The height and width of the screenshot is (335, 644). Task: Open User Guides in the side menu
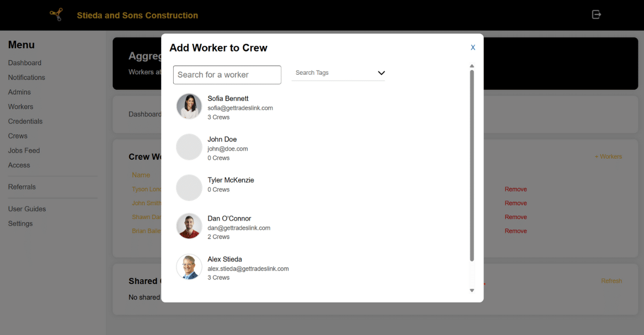click(x=27, y=209)
